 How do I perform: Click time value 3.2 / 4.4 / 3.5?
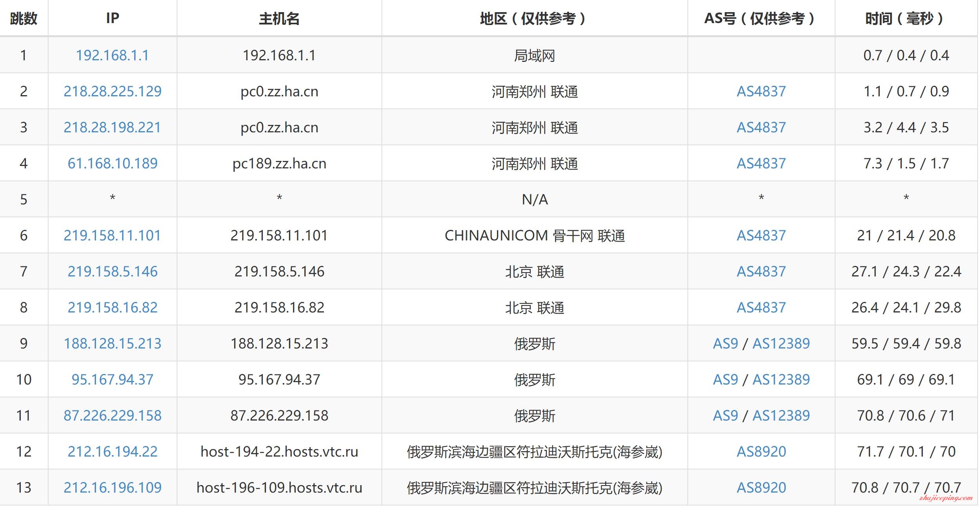coord(906,127)
